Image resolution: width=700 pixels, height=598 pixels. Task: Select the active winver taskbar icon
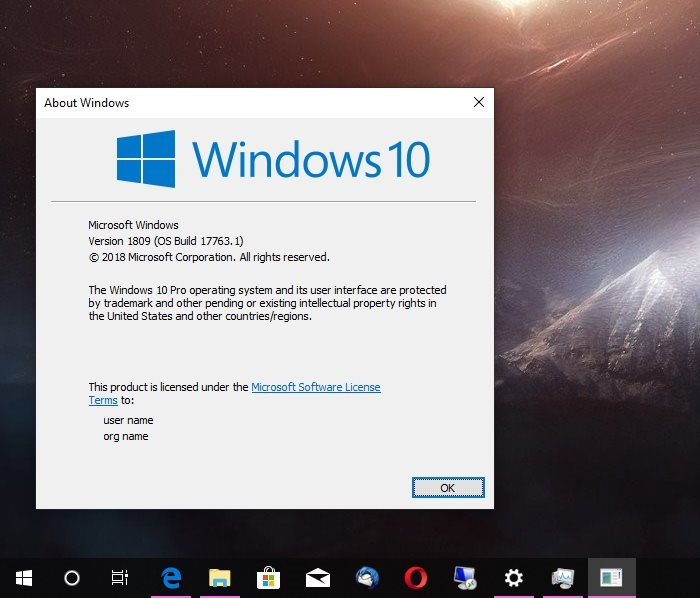pos(612,578)
